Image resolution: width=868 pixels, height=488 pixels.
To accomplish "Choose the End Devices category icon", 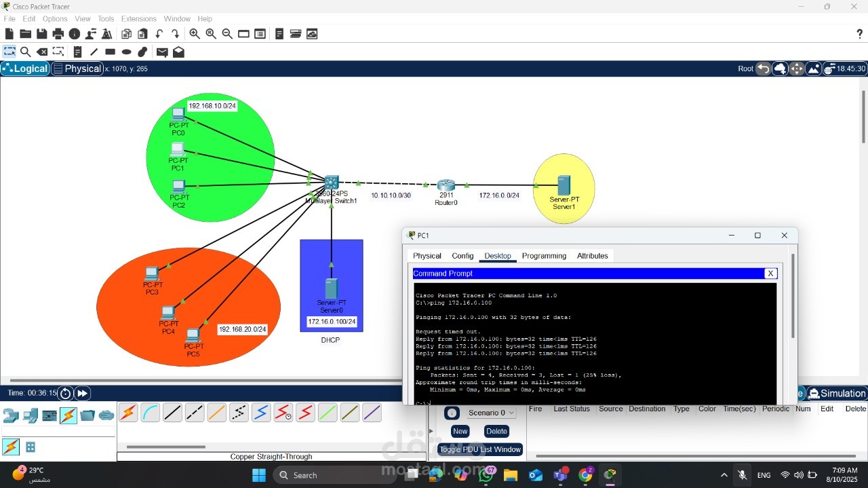I will [30, 415].
